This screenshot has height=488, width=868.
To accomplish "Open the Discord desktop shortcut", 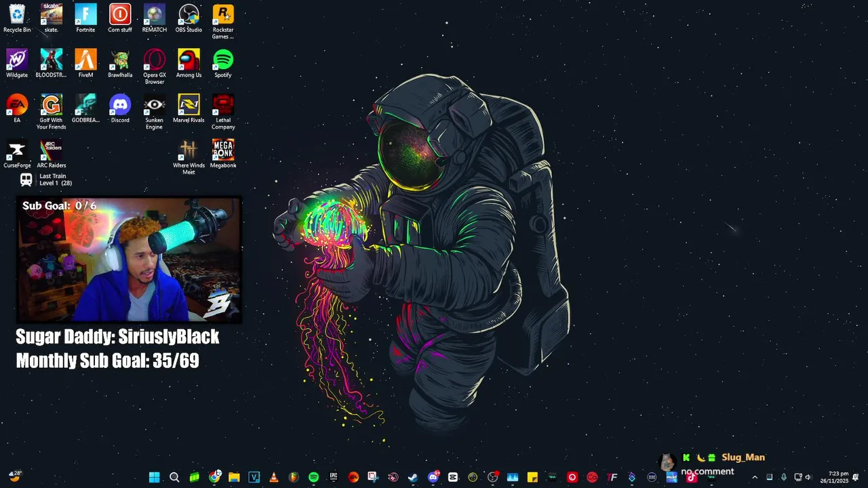I will (120, 108).
